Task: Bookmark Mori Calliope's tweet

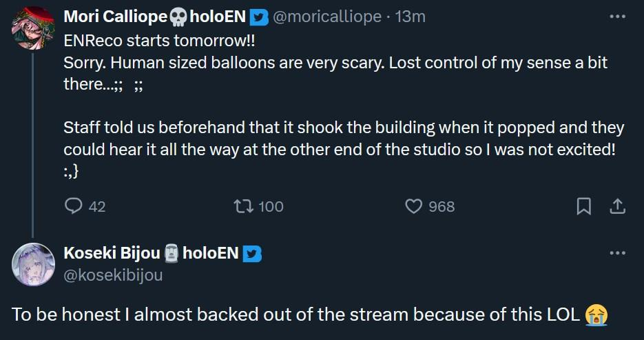Action: 583,206
